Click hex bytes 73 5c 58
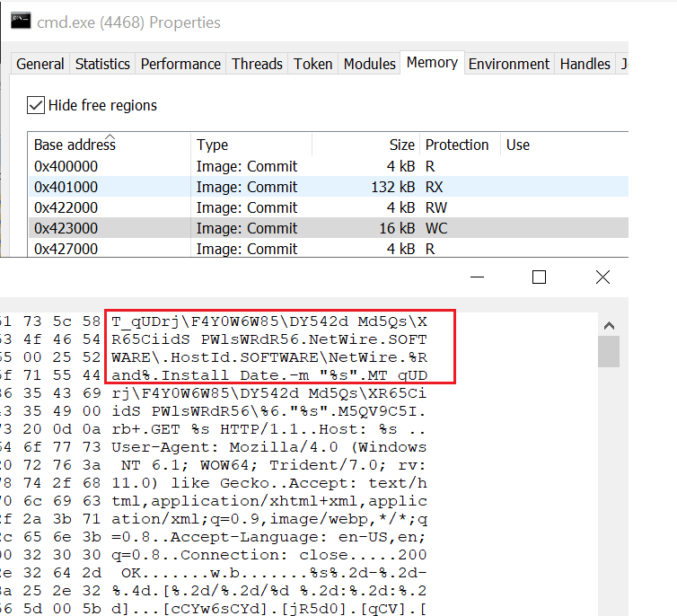This screenshot has height=616, width=677. [x=62, y=321]
